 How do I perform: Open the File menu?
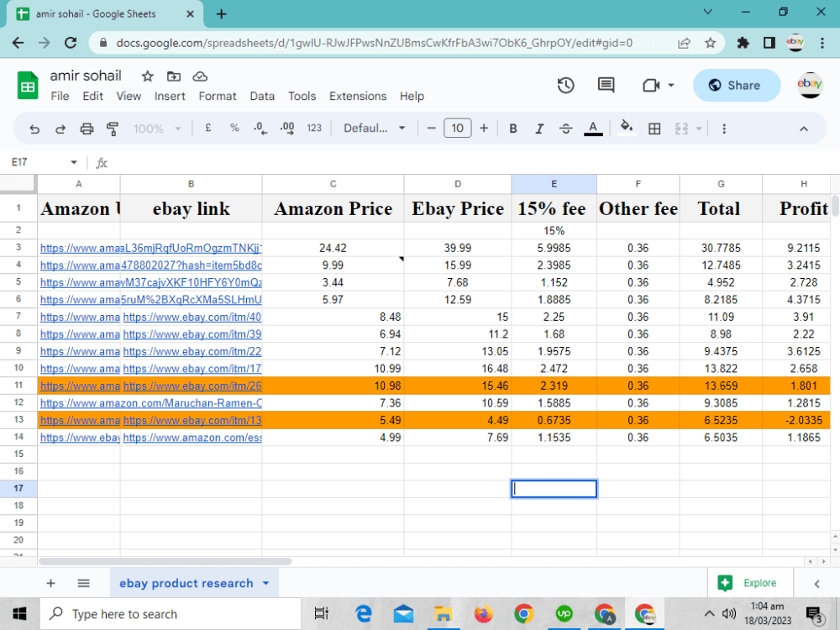tap(60, 97)
